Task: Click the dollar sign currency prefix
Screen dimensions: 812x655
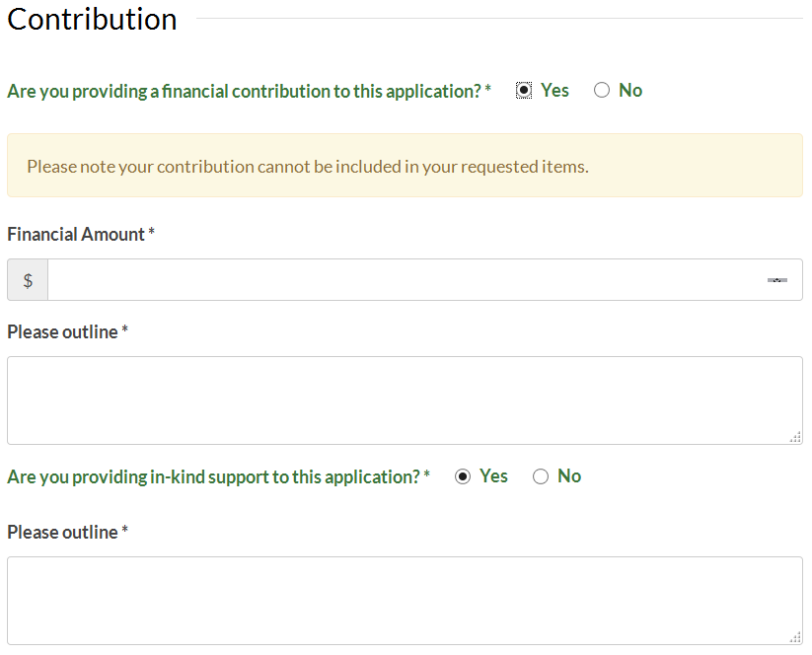Action: pos(28,280)
